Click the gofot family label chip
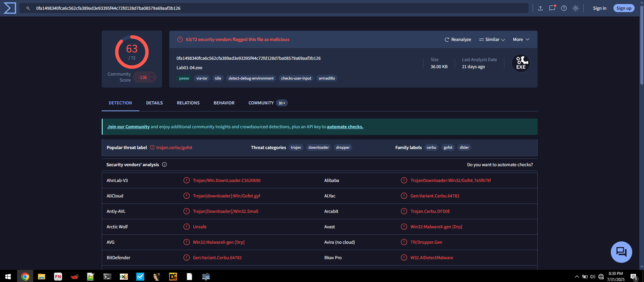 coord(448,147)
